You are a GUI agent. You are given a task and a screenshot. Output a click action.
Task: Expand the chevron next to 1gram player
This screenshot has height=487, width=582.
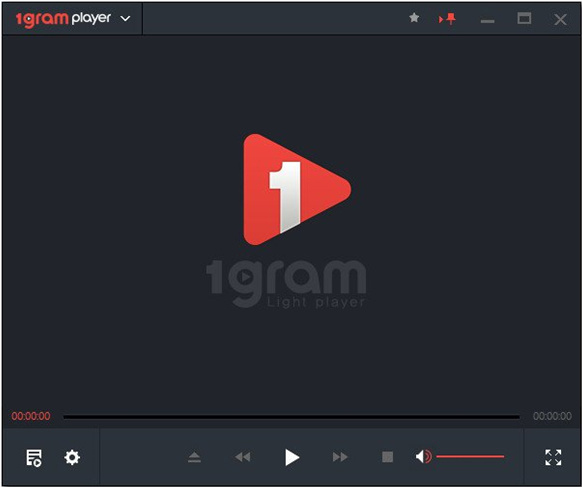click(x=125, y=18)
